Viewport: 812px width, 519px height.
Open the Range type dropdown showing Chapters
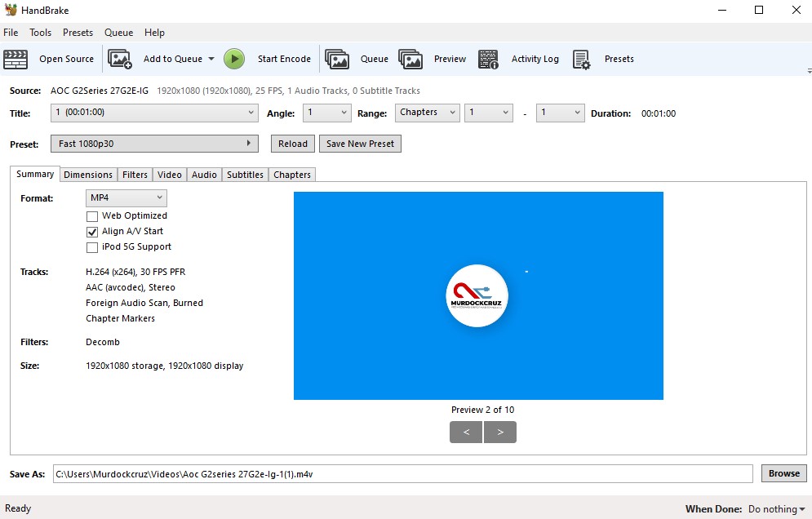coord(427,113)
